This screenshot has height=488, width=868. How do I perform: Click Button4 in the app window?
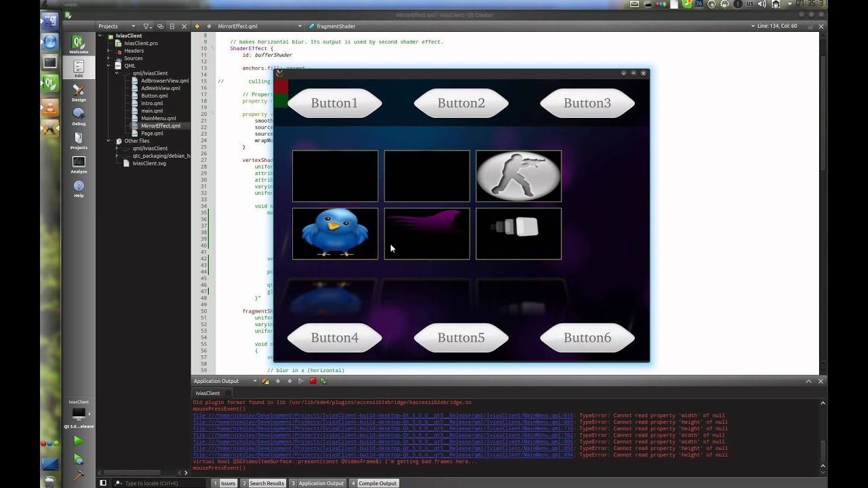(x=334, y=338)
